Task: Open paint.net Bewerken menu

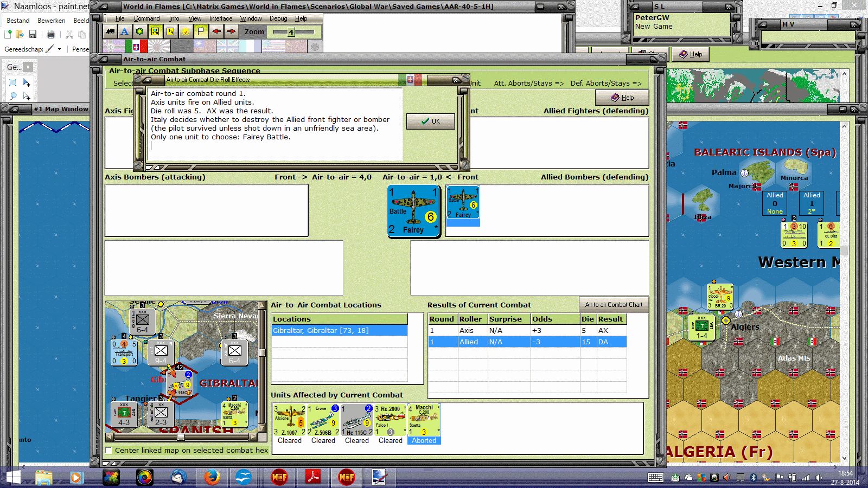Action: tap(52, 21)
